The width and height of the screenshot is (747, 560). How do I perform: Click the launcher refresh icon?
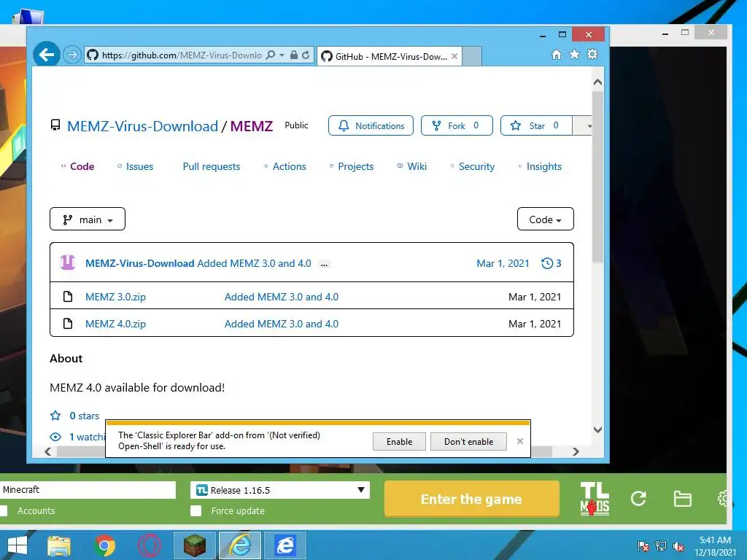638,499
